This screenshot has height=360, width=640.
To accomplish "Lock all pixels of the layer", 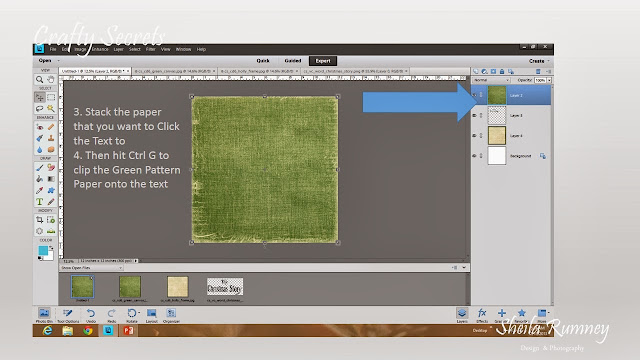I will tap(502, 71).
